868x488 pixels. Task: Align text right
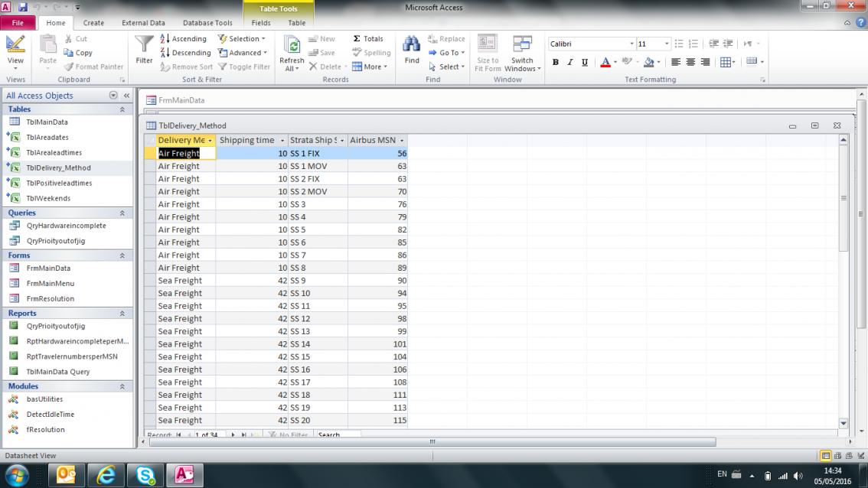coord(705,62)
